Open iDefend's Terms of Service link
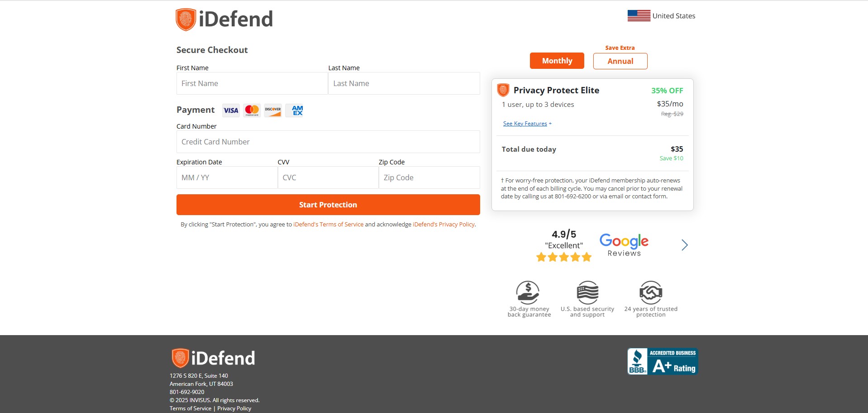 point(328,225)
